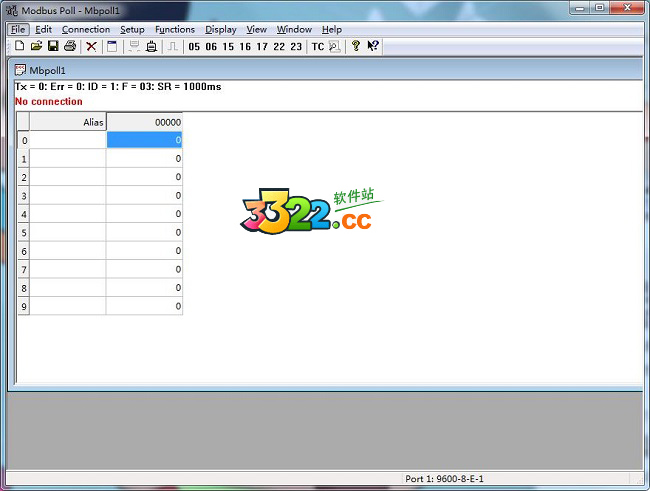
Task: Select the value cell in row 2
Action: tap(144, 177)
